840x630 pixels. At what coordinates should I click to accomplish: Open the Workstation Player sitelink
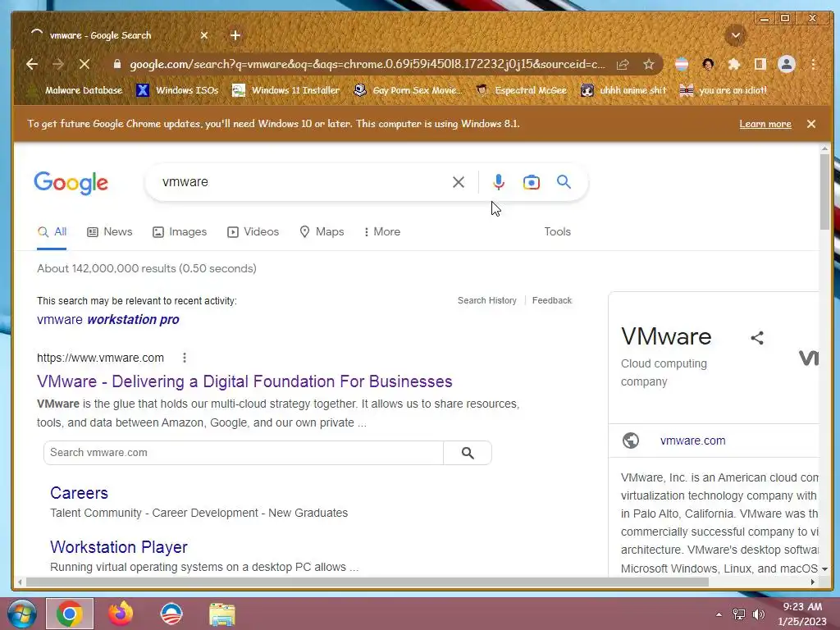point(118,547)
